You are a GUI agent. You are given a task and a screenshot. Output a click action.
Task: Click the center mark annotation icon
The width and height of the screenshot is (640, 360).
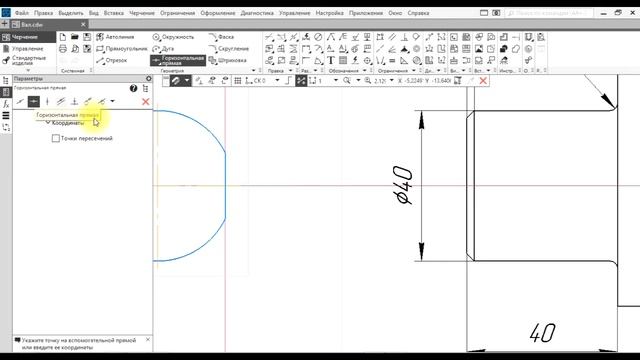tap(368, 60)
